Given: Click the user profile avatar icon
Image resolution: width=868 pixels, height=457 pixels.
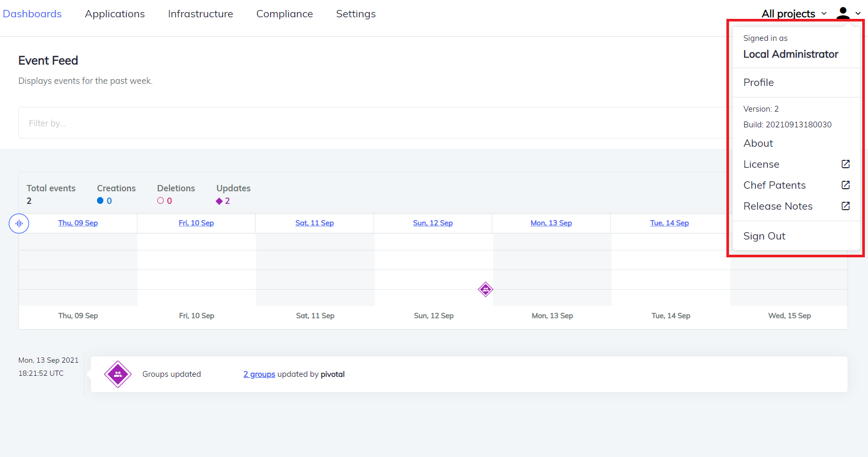Looking at the screenshot, I should (x=843, y=13).
